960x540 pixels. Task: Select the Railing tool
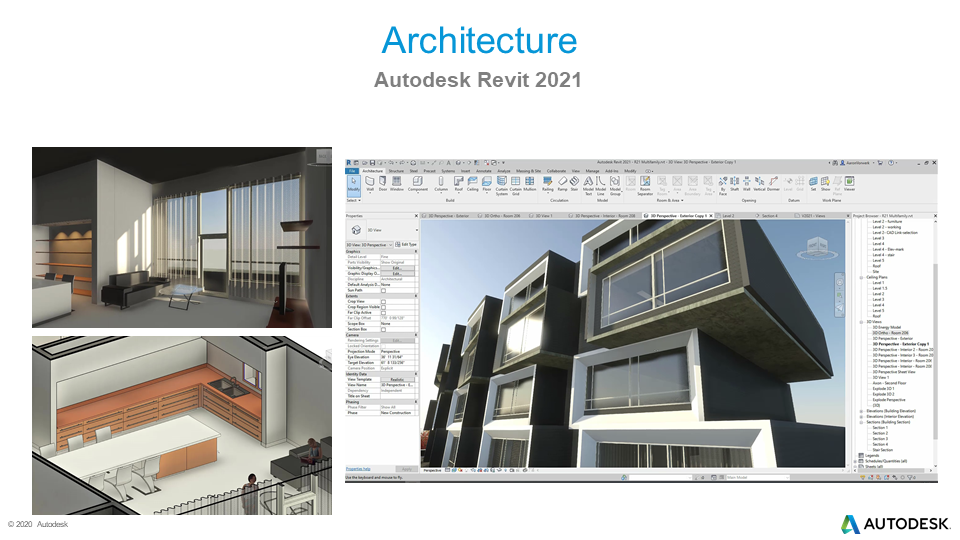click(x=547, y=184)
